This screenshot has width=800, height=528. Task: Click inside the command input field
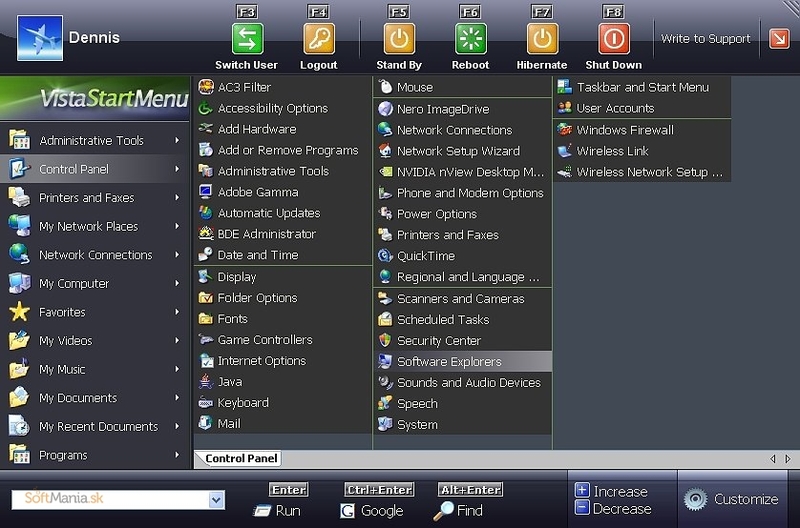(110, 500)
